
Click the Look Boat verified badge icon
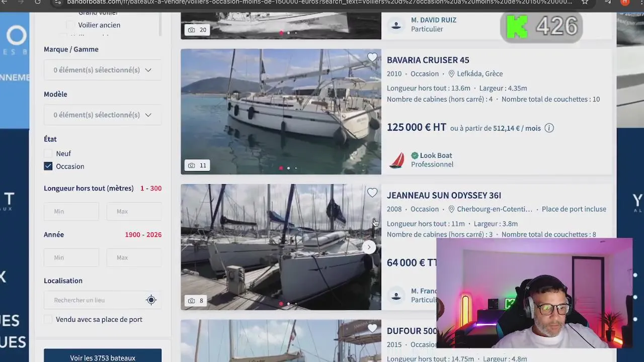pos(415,156)
